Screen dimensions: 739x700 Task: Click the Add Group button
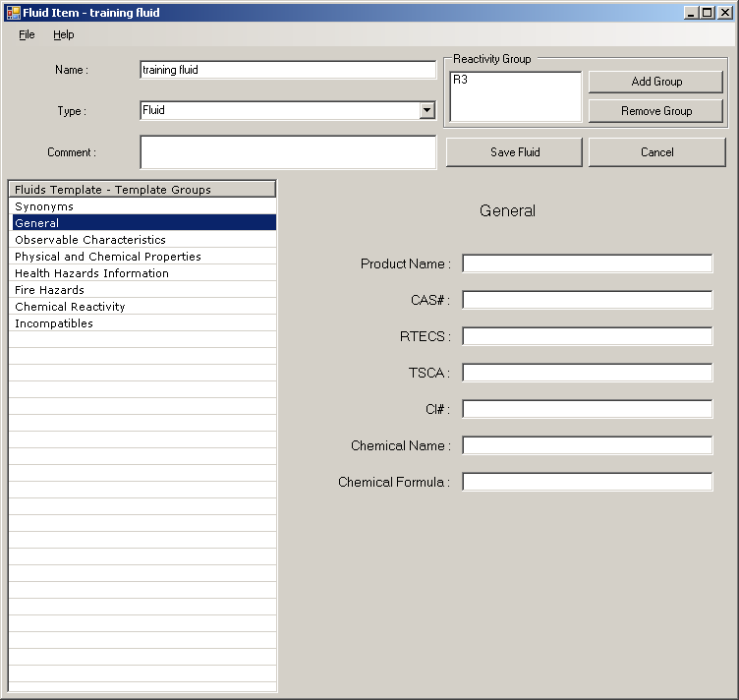(x=655, y=82)
